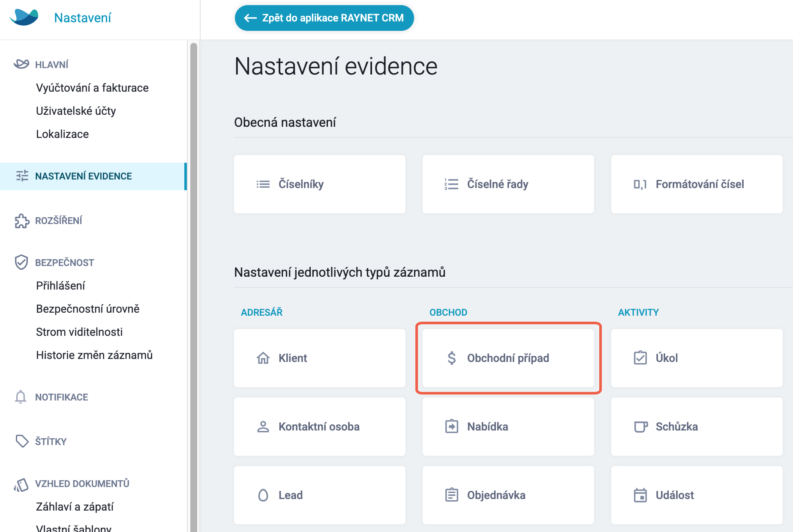Click the Schůzka cup icon
Image resolution: width=793 pixels, height=532 pixels.
pyautogui.click(x=641, y=427)
